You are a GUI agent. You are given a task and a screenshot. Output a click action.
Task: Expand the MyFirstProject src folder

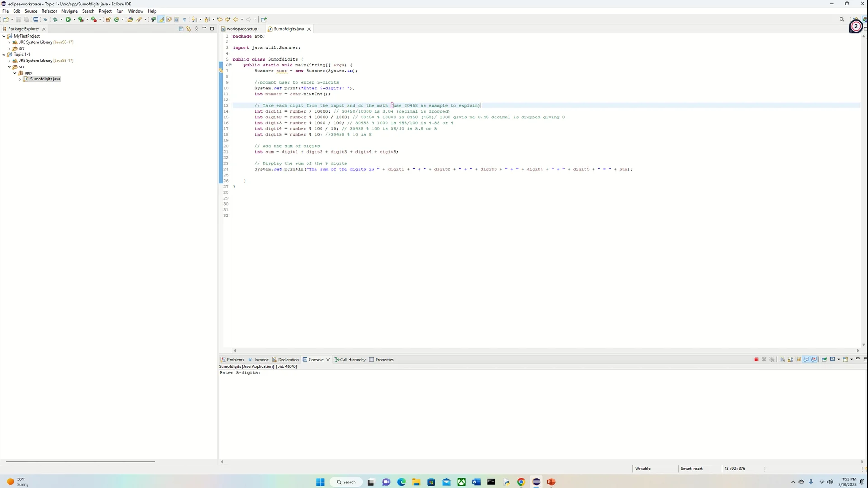(9, 48)
